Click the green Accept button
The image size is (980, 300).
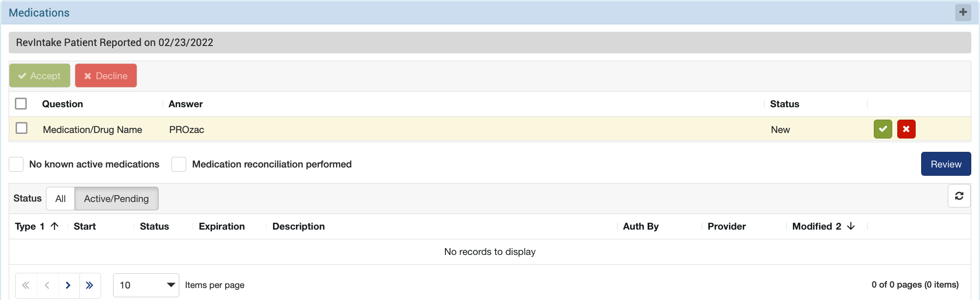click(40, 76)
